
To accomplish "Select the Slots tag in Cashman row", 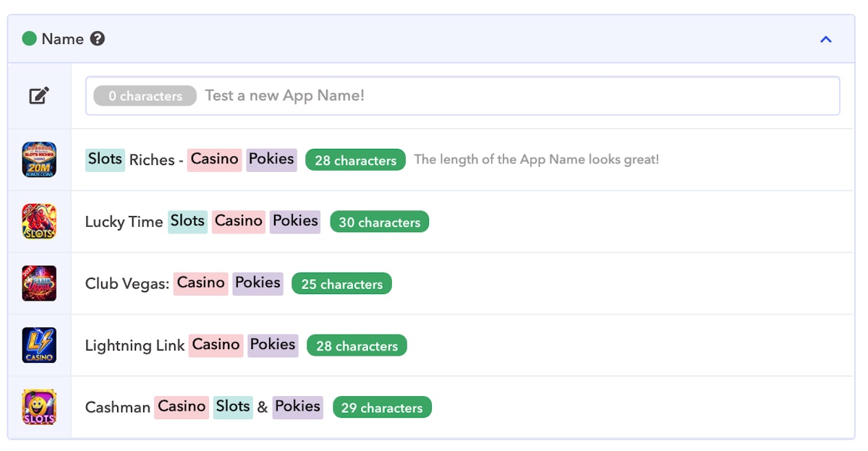I will pyautogui.click(x=232, y=407).
